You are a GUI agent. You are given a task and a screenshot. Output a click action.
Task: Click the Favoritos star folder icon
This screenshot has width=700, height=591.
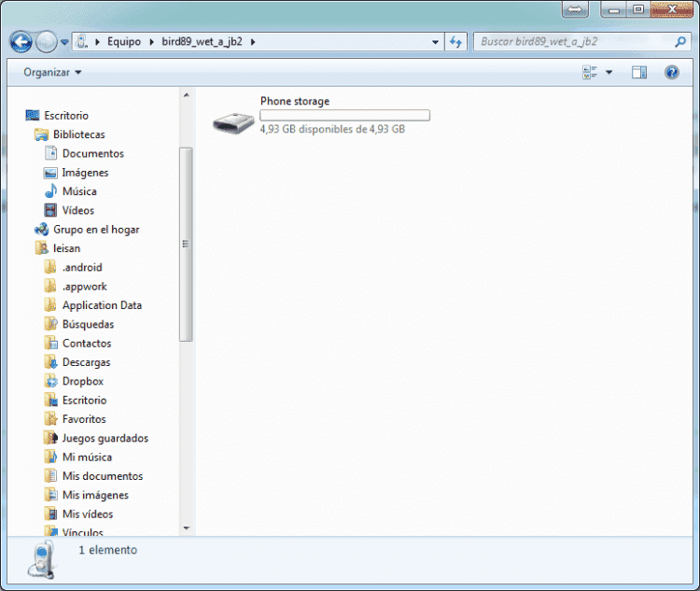(x=51, y=419)
